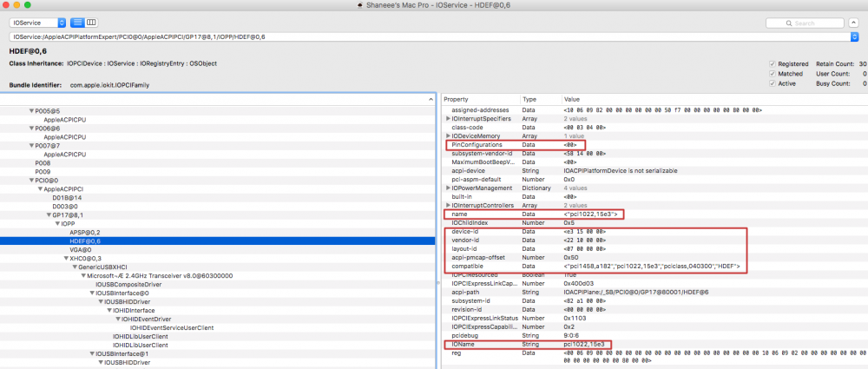Toggle the Registered checkbox
Screen dimensions: 868x369
coord(773,63)
